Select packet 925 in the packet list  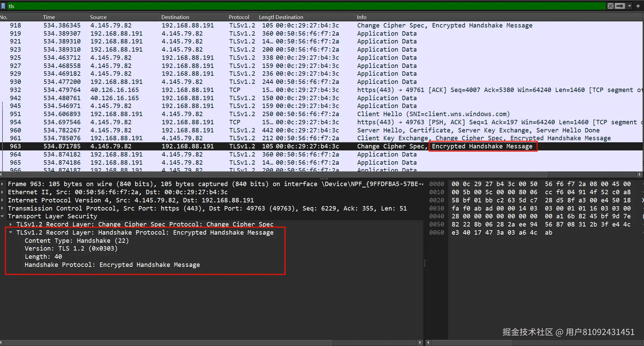(x=321, y=58)
